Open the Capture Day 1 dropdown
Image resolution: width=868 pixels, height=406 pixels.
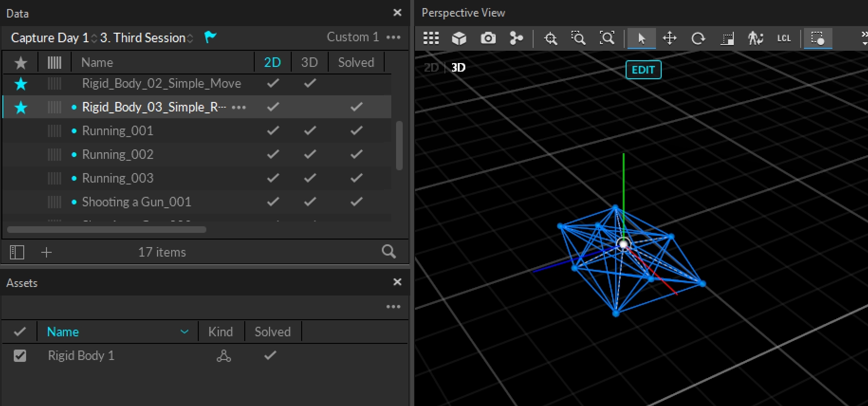[x=54, y=38]
